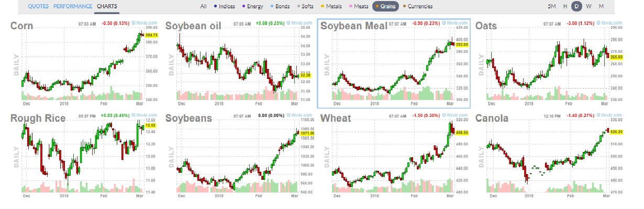Show All futures groups
Image resolution: width=644 pixels, height=209 pixels.
203,7
